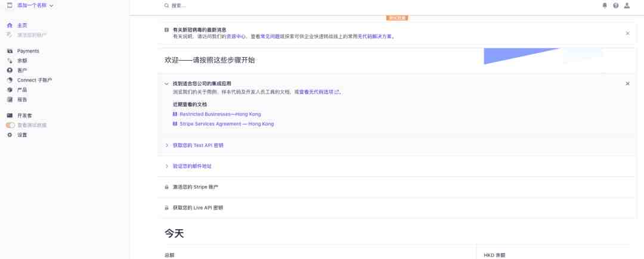Click the 获取您的 Live API 密钥 row text
The width and height of the screenshot is (644, 259).
click(x=198, y=208)
